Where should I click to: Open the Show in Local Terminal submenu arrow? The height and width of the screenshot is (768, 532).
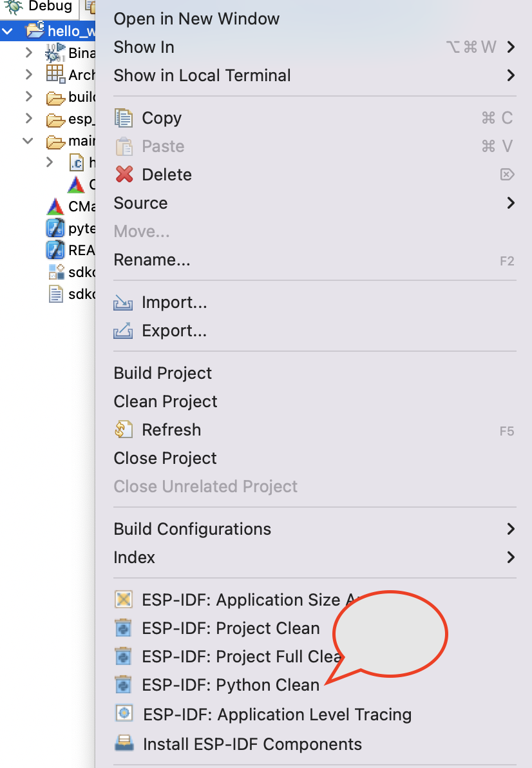pos(511,75)
